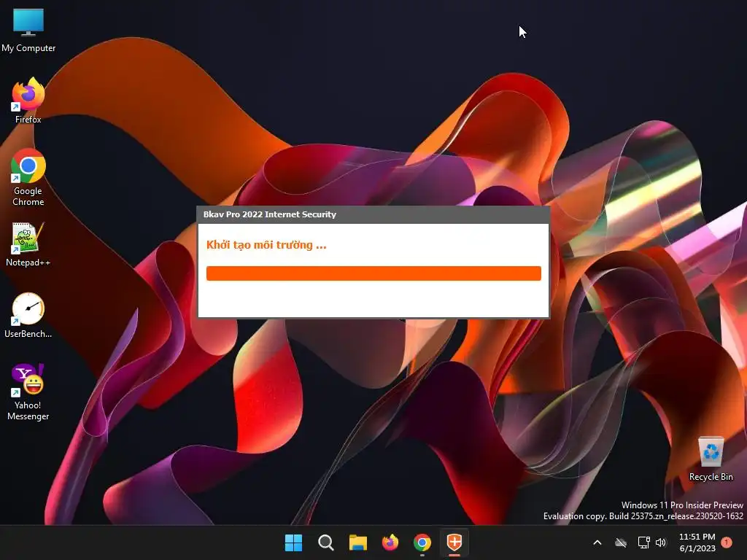Click the "Khởi tạo môi trường ..." status text
The height and width of the screenshot is (560, 747).
[x=266, y=245]
